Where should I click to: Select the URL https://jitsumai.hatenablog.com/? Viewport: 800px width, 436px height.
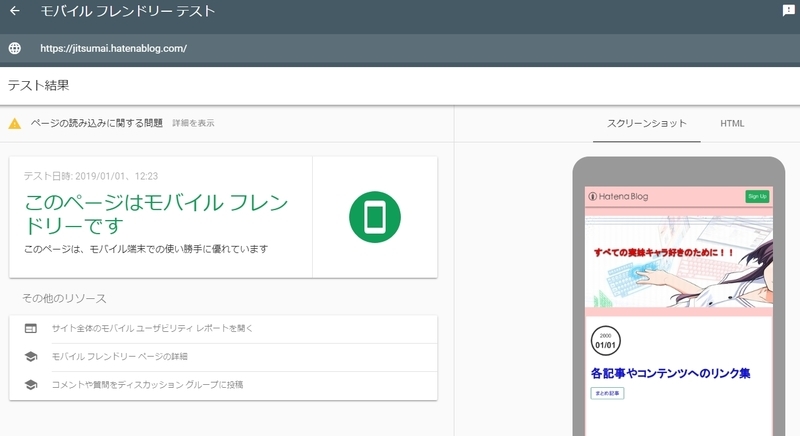coord(113,48)
